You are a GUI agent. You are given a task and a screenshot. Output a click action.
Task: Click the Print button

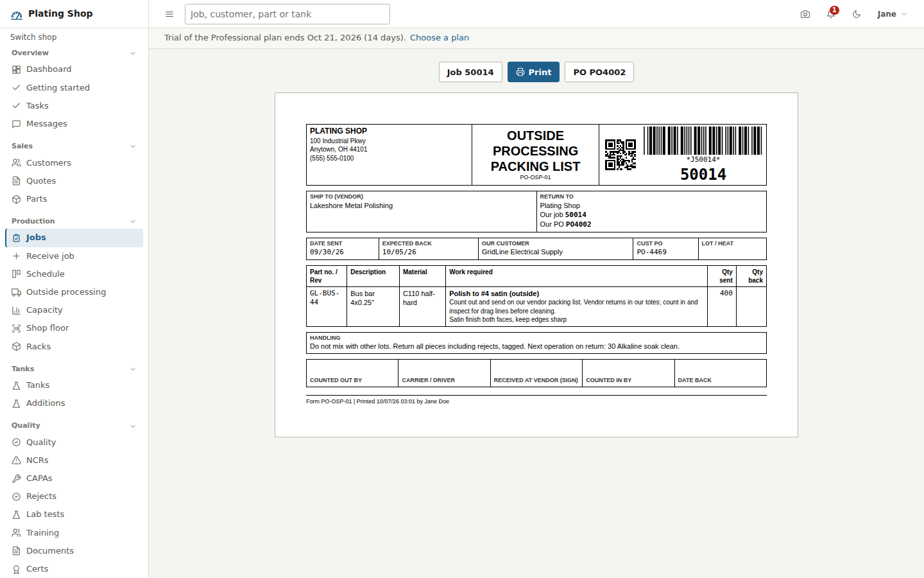[x=533, y=72]
